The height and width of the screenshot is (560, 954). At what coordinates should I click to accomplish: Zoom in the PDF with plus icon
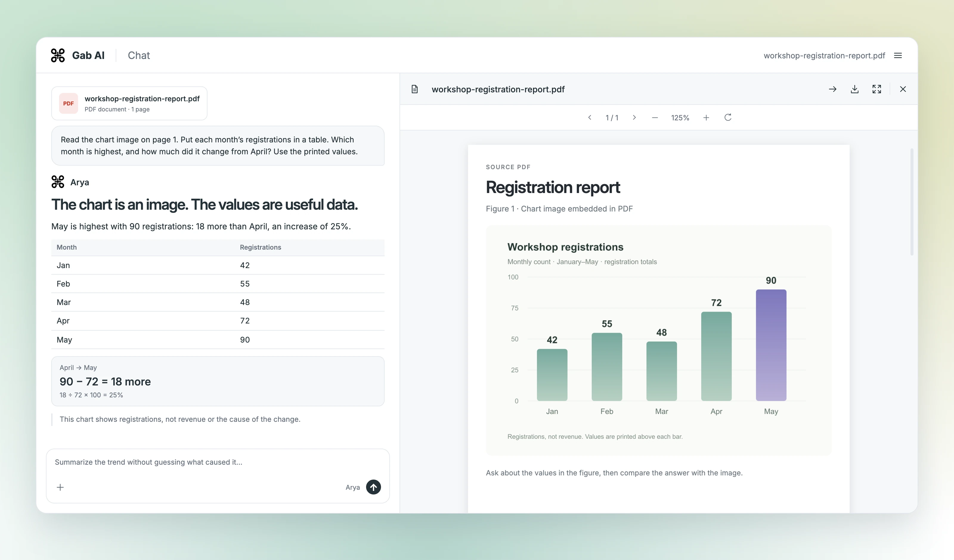[x=706, y=118]
